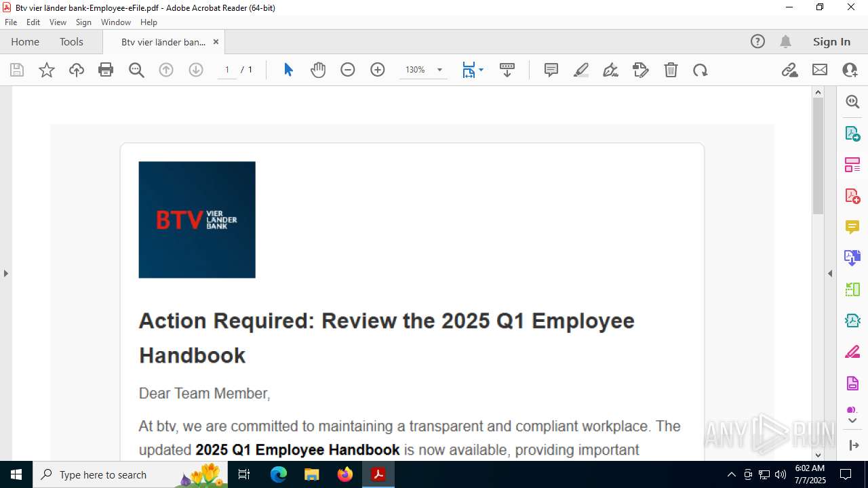868x488 pixels.
Task: Show hidden system tray icons
Action: (731, 474)
